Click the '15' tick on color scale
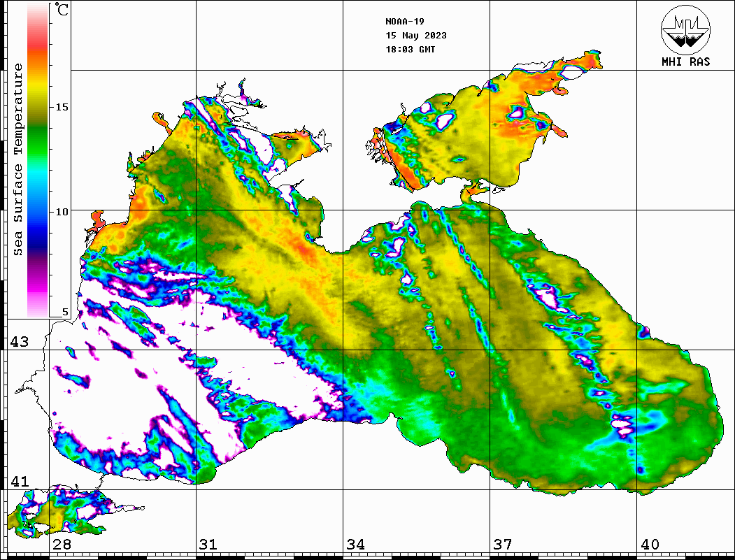The image size is (735, 560). pos(62,107)
